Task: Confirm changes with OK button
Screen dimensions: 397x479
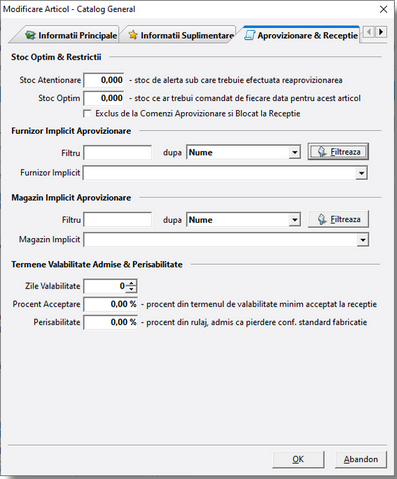Action: 298,459
